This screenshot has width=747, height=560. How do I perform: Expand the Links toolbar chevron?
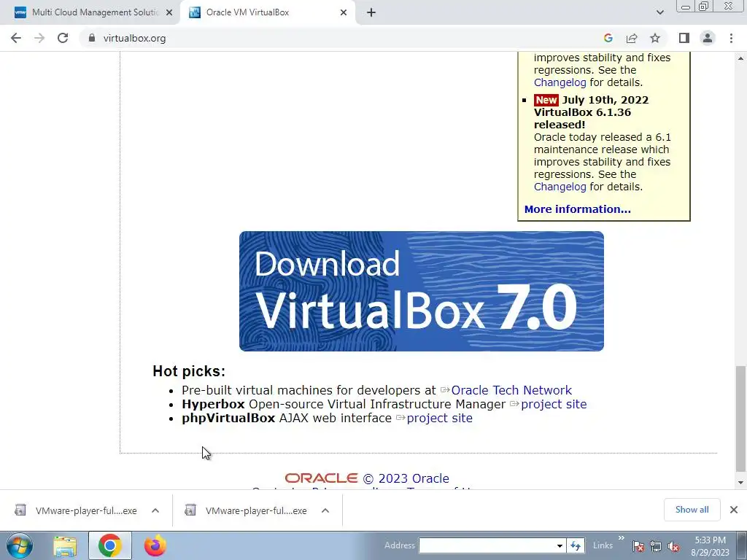pyautogui.click(x=622, y=539)
